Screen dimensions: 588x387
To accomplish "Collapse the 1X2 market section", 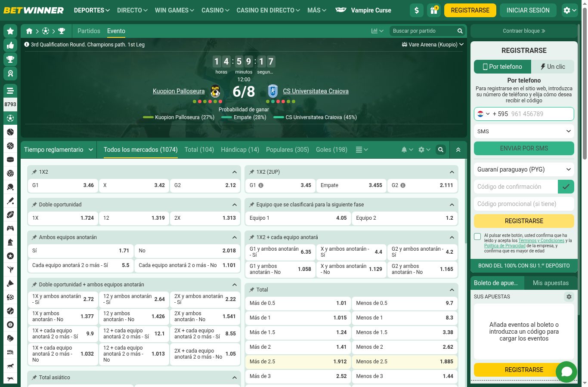I will coord(235,172).
